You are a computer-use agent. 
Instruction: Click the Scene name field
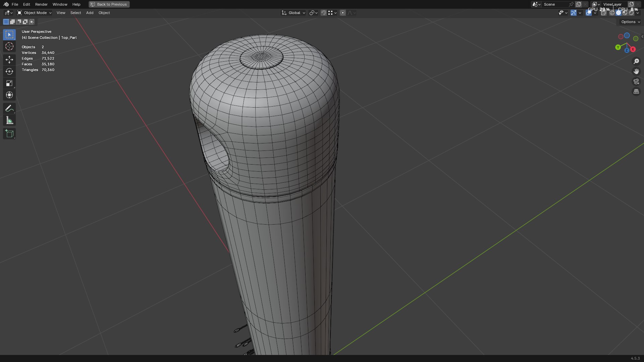555,4
